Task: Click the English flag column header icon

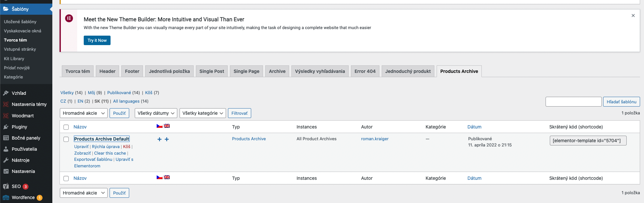Action: 167,126
